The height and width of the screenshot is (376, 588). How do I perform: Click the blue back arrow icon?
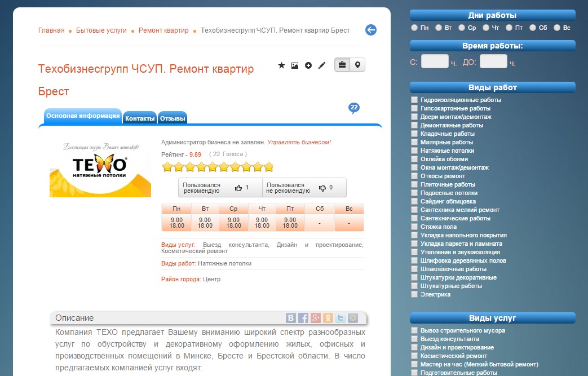(x=371, y=30)
